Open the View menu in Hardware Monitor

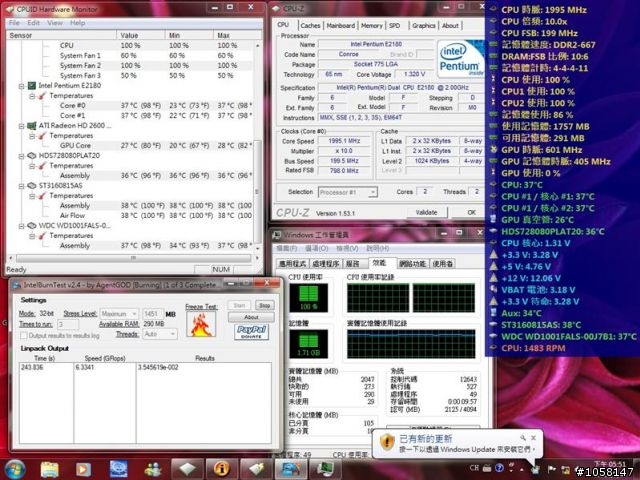[55, 23]
